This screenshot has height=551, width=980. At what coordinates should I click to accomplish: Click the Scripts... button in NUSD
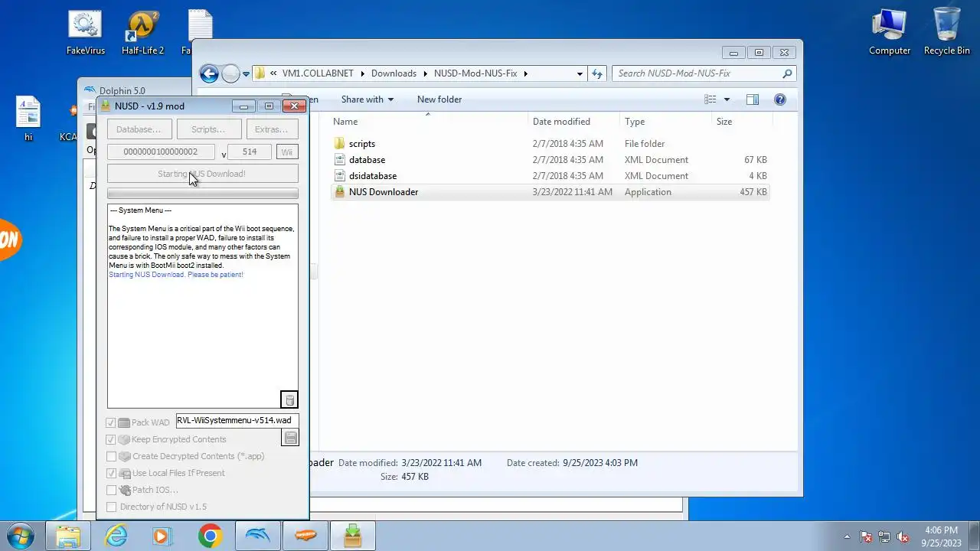(208, 129)
